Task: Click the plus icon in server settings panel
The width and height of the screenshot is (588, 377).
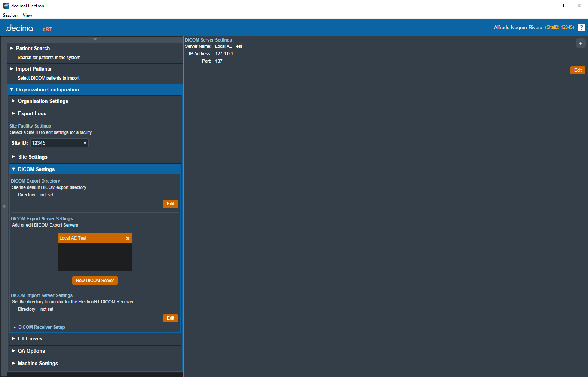Action: coord(581,43)
